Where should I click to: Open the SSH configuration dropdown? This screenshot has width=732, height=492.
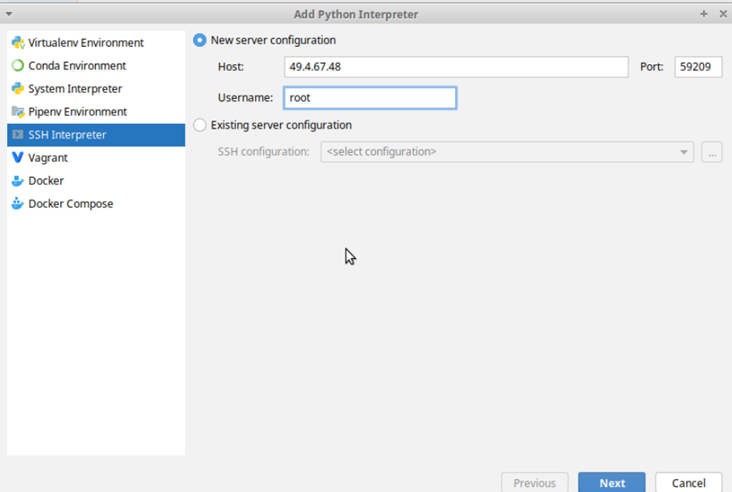[507, 152]
